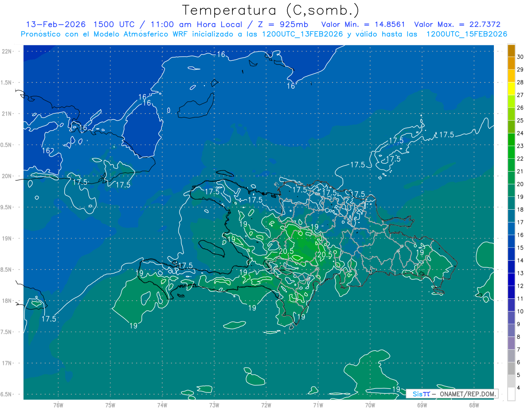Screen dimensions: 532x411
Task: Select the bright green swatch between 22 and 23
Action: pyautogui.click(x=511, y=152)
